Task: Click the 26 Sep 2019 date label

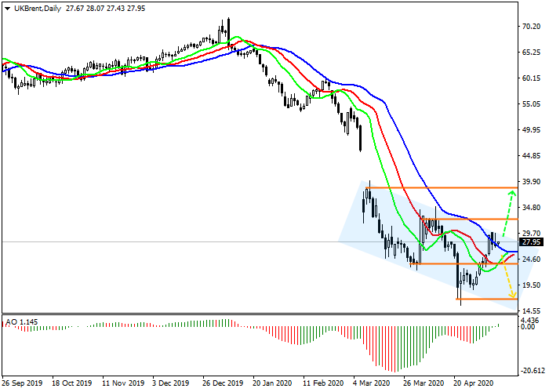Action: 22,384
